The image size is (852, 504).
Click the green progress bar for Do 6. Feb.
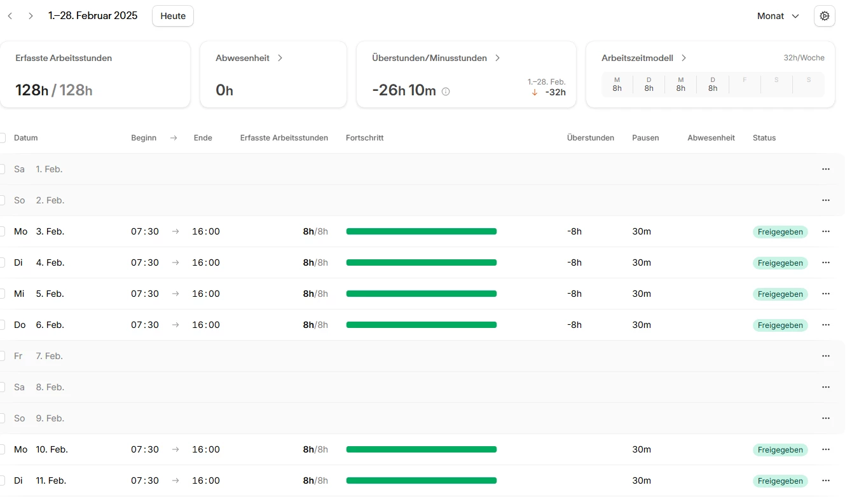click(421, 325)
